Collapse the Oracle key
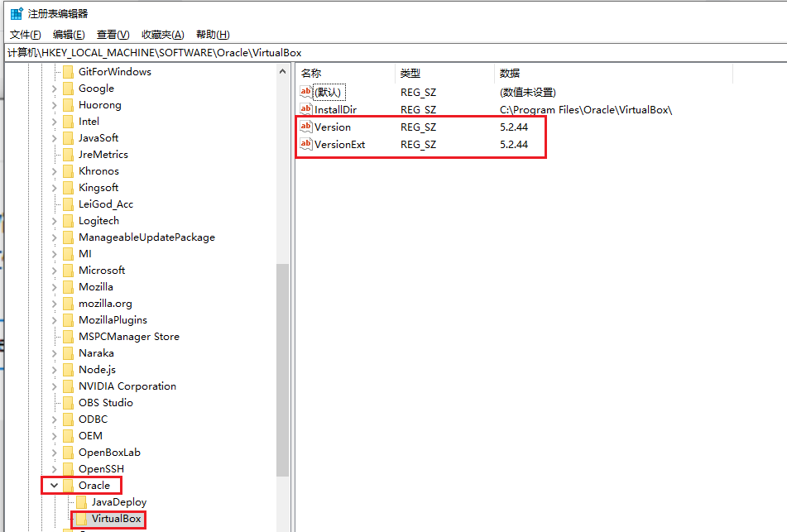787x532 pixels. (x=55, y=486)
